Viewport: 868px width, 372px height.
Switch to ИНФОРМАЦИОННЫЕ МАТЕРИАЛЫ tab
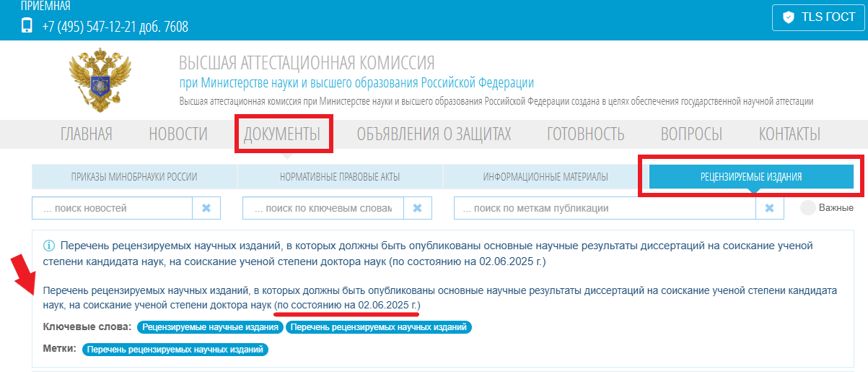coord(545,176)
